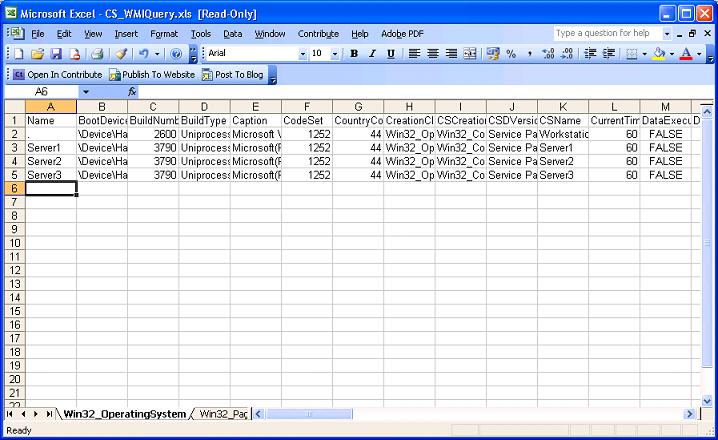Click the Merge and Center icon

coord(470,54)
